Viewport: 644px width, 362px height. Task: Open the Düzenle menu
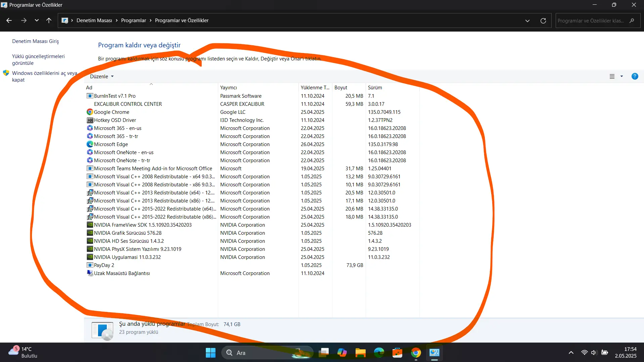click(102, 77)
